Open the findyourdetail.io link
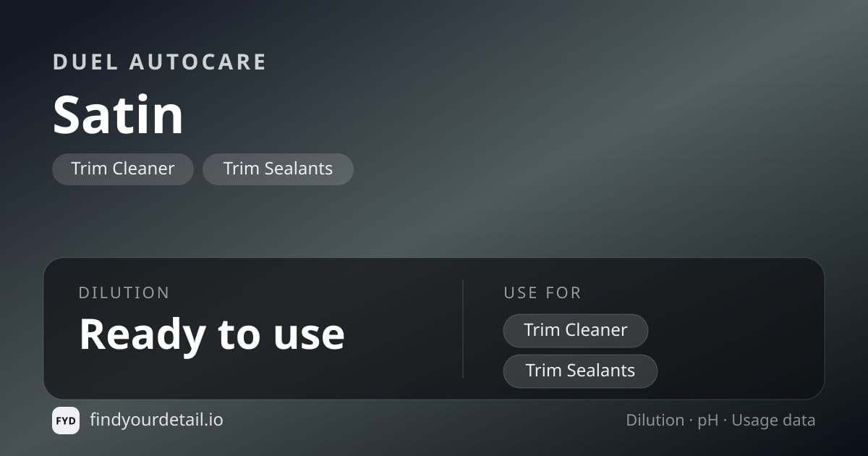Screen dimensions: 868x456 pos(156,420)
